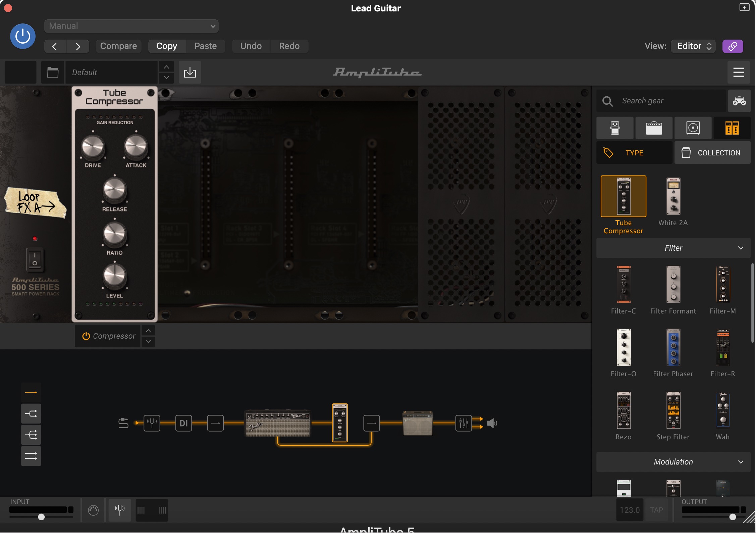Open the View Editor dropdown

[693, 46]
